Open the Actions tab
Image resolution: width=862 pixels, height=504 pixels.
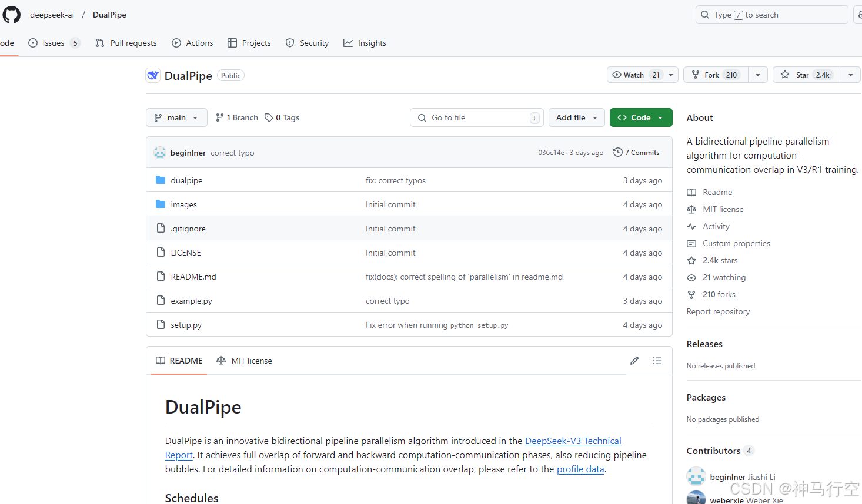point(192,43)
